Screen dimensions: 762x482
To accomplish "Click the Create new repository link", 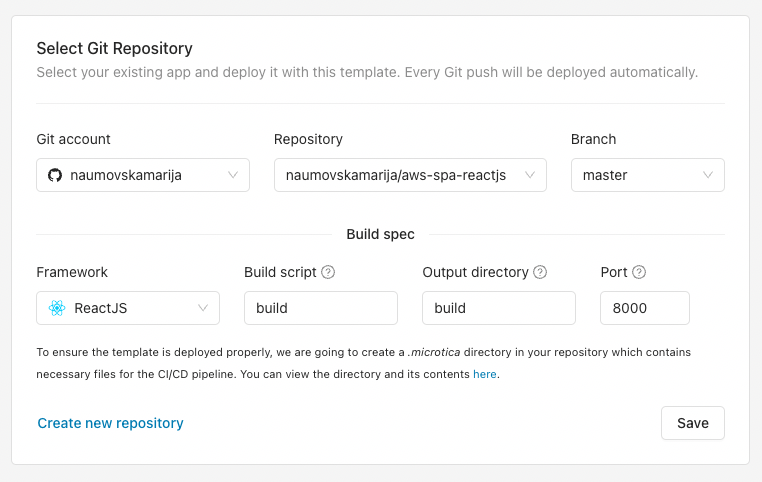I will [111, 423].
